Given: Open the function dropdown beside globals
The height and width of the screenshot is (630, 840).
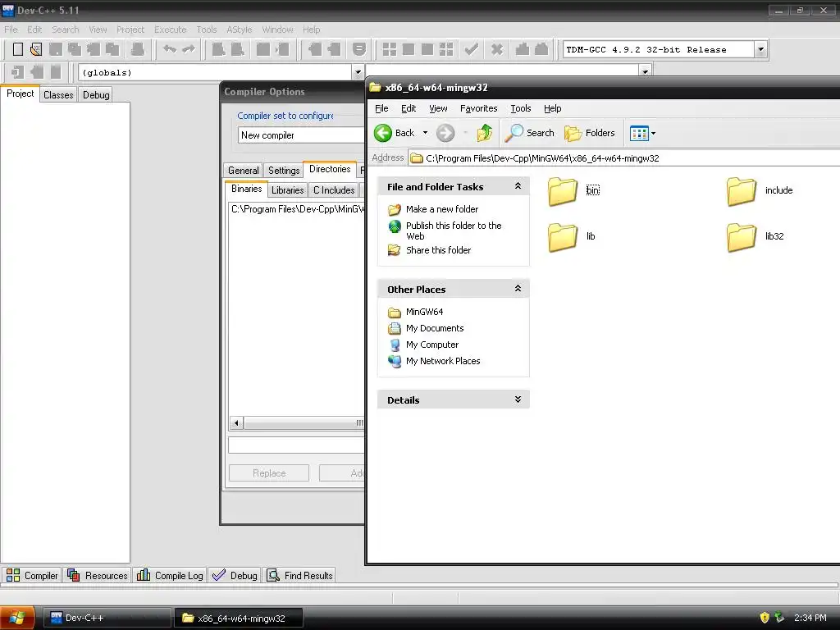Looking at the screenshot, I should [645, 71].
